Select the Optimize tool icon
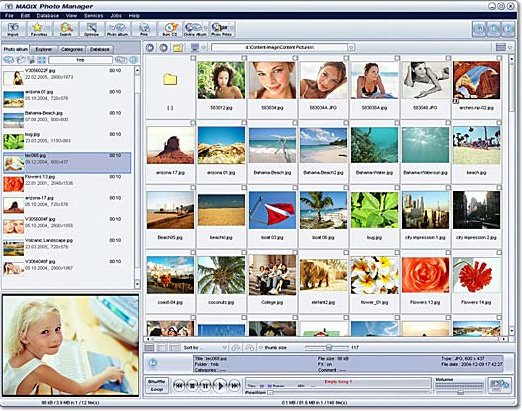The width and height of the screenshot is (522, 411). [x=91, y=29]
